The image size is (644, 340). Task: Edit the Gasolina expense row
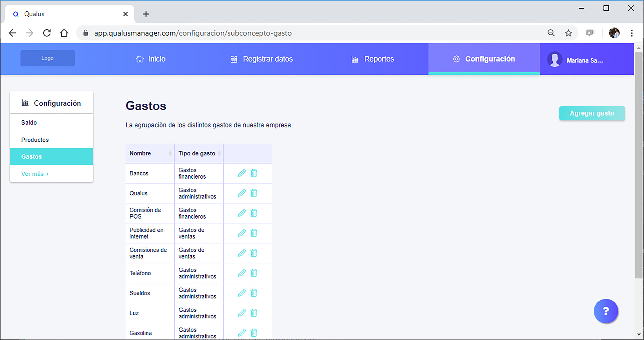(x=242, y=333)
